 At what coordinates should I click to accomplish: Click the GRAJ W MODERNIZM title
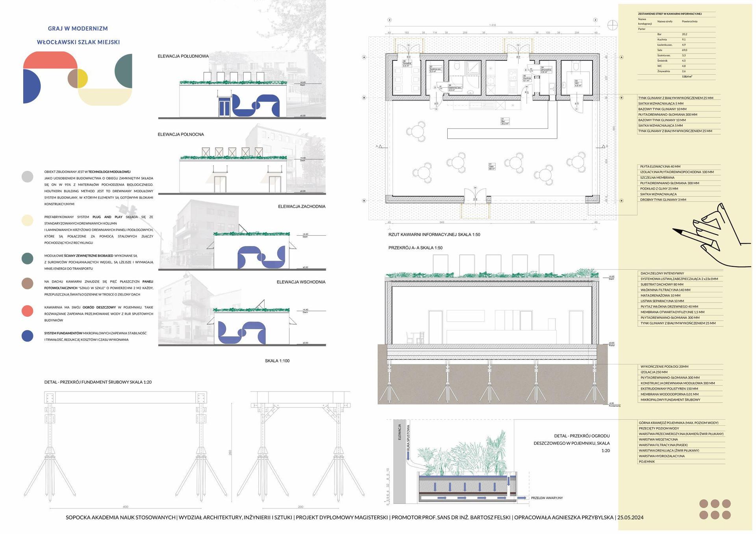tap(78, 29)
